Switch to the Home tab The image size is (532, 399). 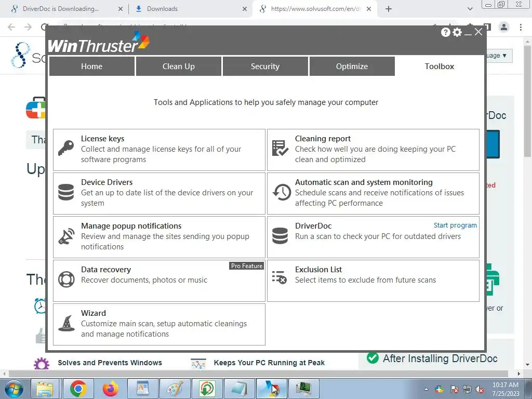tap(91, 66)
